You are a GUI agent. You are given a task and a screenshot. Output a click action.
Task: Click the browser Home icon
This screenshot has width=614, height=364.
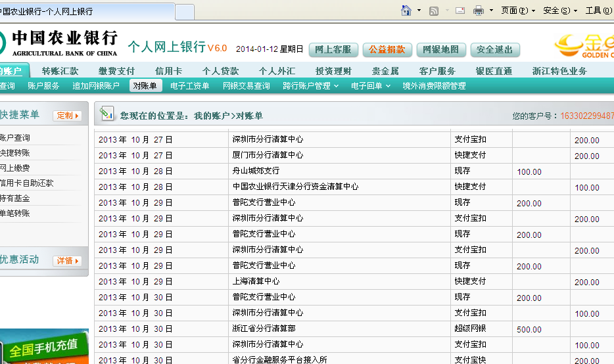(x=406, y=11)
